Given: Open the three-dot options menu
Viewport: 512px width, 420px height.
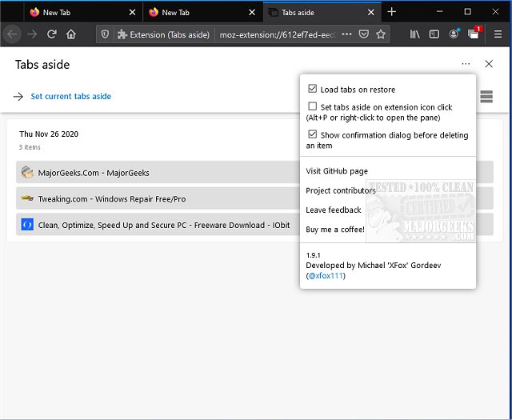Looking at the screenshot, I should pos(466,64).
